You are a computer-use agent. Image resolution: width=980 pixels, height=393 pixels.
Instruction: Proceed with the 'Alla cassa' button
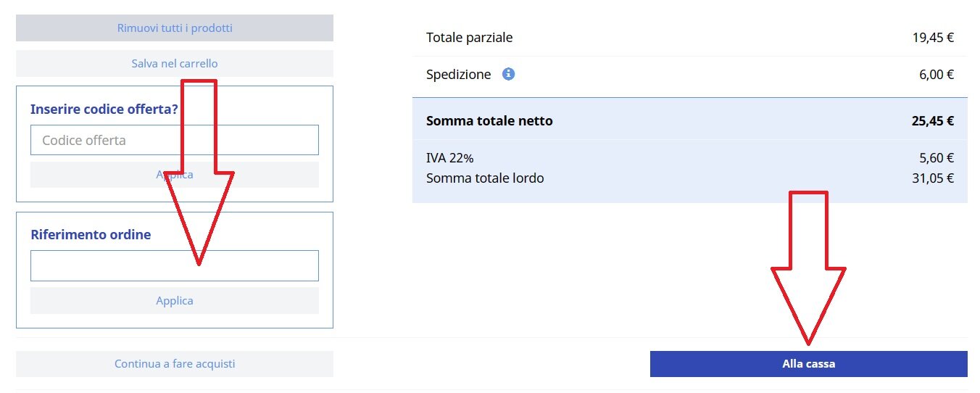click(808, 364)
